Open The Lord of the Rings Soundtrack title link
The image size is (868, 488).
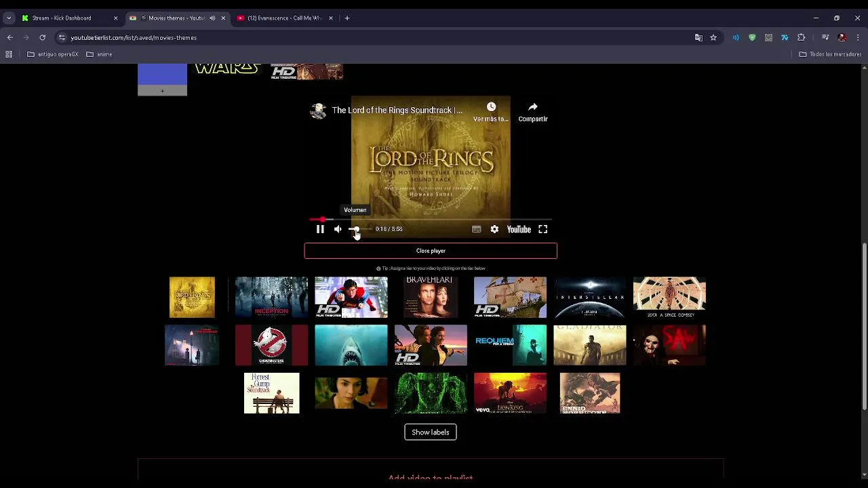tap(397, 110)
